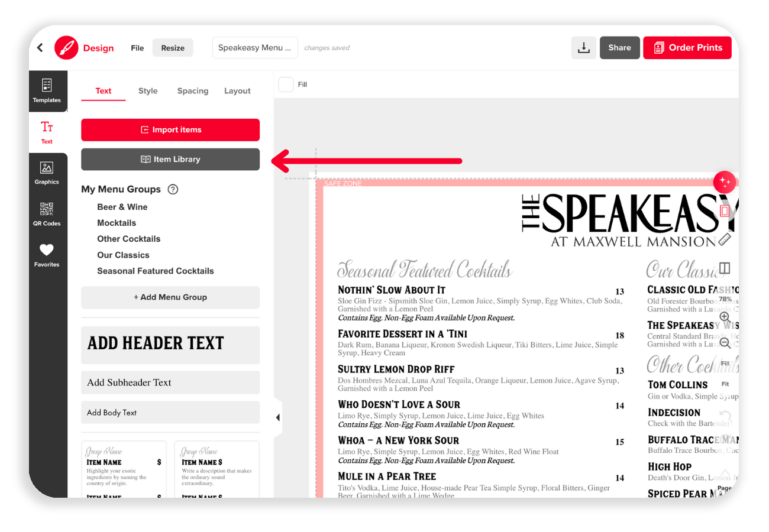The width and height of the screenshot is (769, 532).
Task: Zoom in with the magnifier plus
Action: click(725, 317)
